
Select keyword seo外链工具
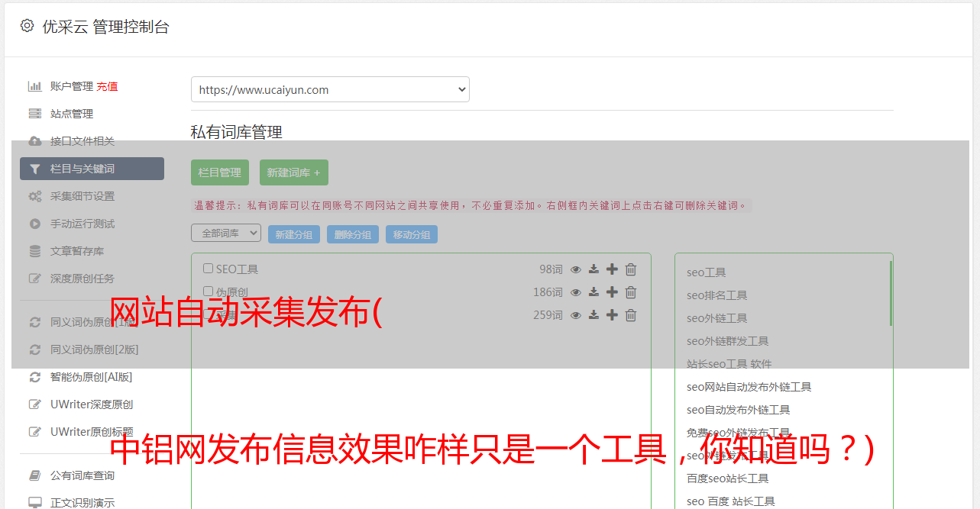[x=717, y=318]
